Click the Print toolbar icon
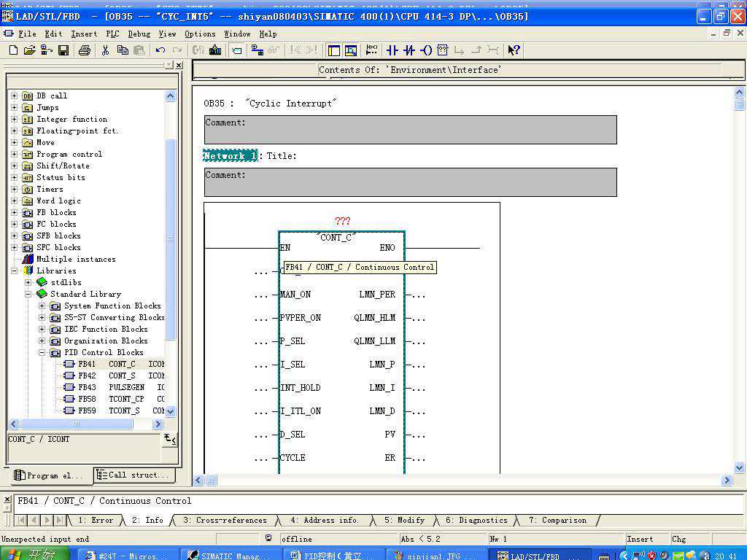Screen dimensions: 747x560 pyautogui.click(x=84, y=50)
